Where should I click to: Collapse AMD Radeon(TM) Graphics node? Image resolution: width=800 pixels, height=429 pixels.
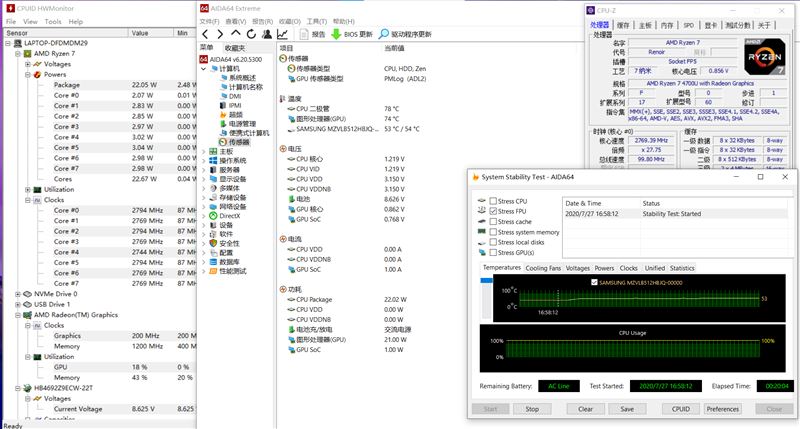click(18, 315)
